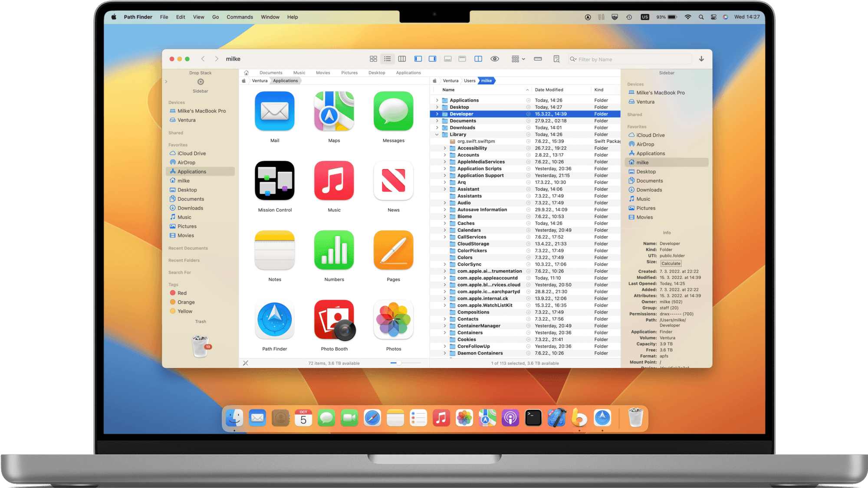Click the eye preview icon
Screen dimensions: 868x488
click(x=494, y=59)
